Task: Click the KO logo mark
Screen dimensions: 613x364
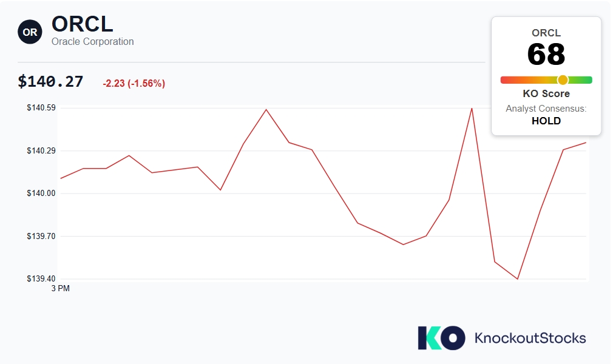Action: click(x=441, y=338)
